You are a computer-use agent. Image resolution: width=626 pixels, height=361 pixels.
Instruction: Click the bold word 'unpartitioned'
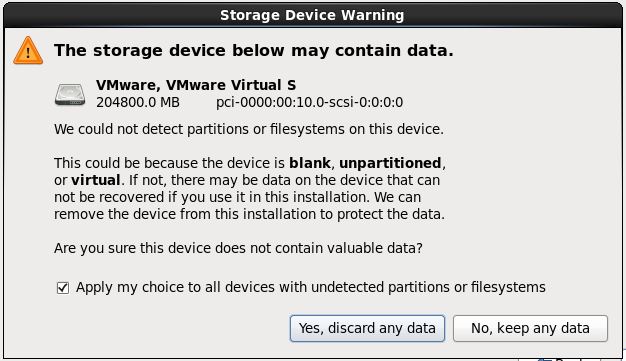point(390,163)
